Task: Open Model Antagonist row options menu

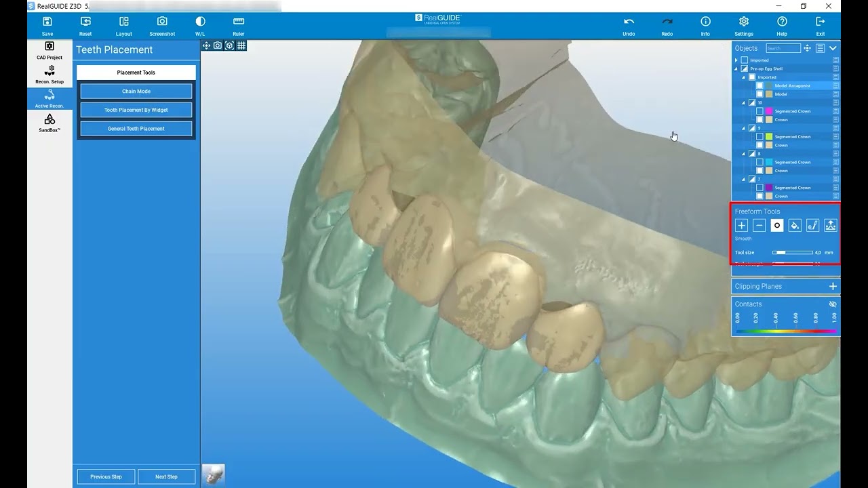Action: pos(835,85)
